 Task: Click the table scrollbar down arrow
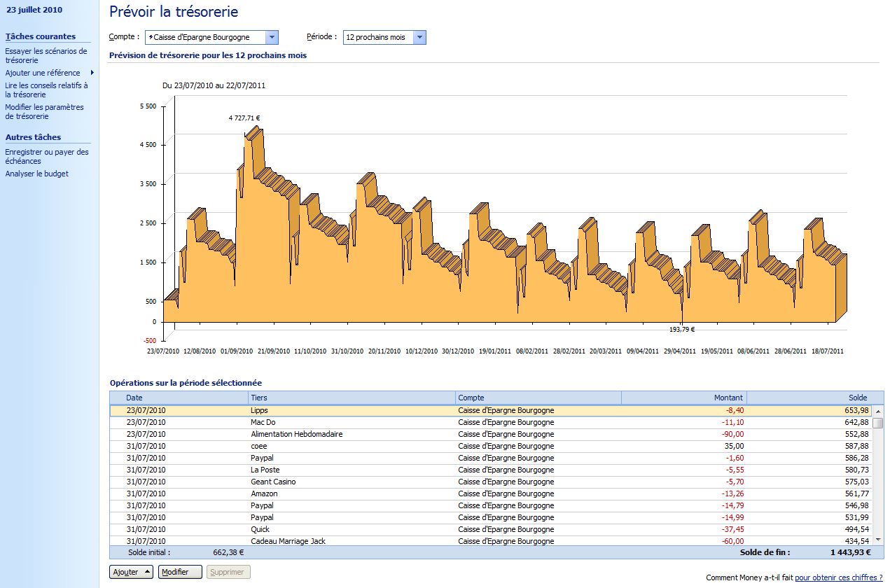[x=878, y=540]
